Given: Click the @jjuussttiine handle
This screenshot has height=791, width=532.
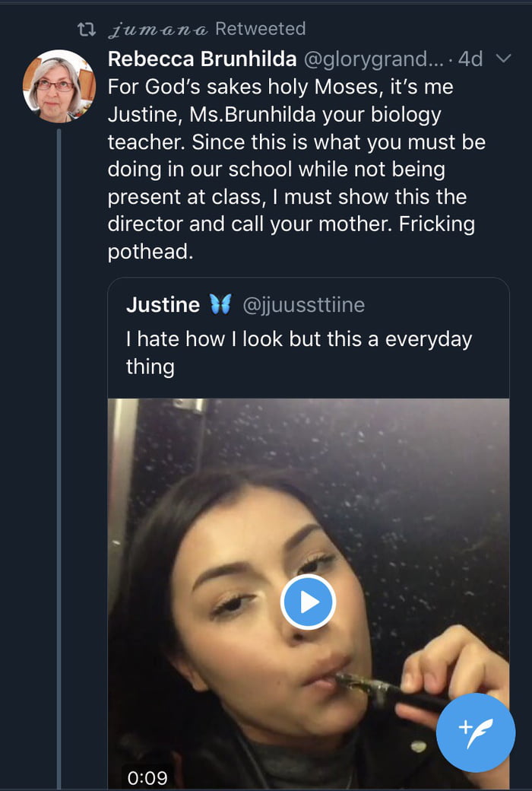Looking at the screenshot, I should (303, 305).
